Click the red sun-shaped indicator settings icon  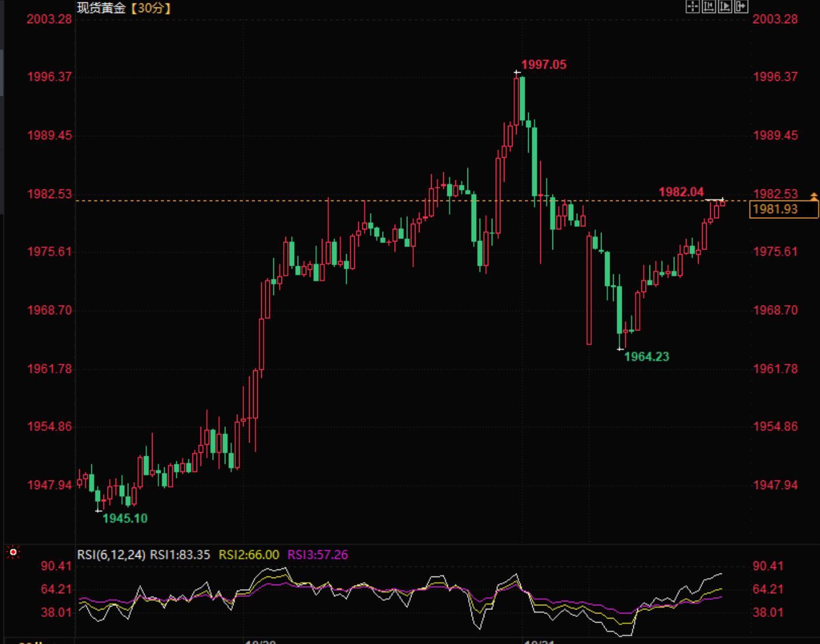pyautogui.click(x=13, y=553)
